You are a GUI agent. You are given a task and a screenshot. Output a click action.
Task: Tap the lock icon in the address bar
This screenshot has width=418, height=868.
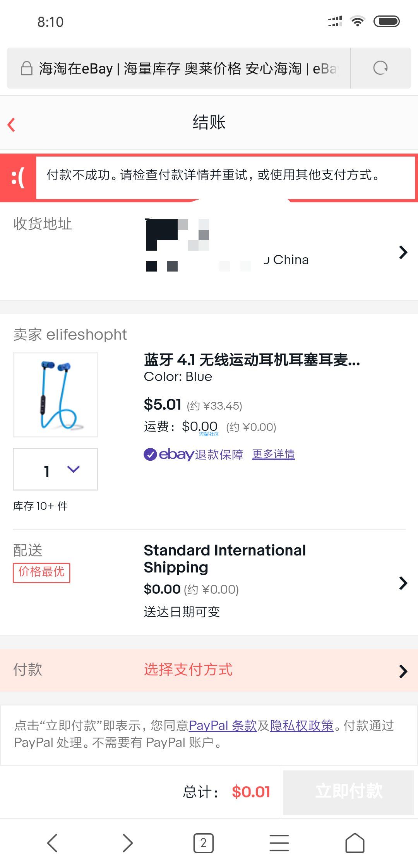26,68
